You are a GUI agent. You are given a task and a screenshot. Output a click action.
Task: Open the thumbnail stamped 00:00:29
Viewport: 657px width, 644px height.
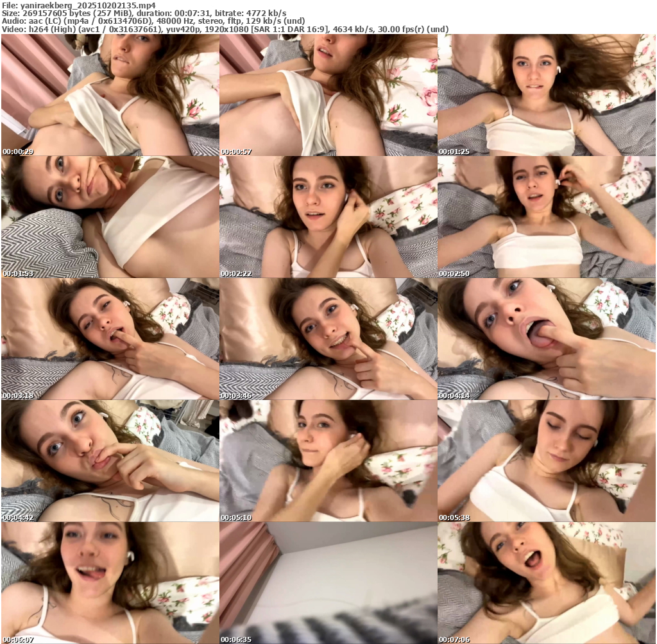point(110,95)
